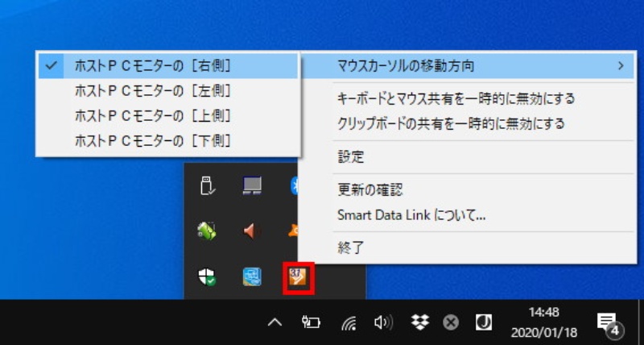The width and height of the screenshot is (644, 345).
Task: Select ホストPCモニターの［右側］ option
Action: coord(168,66)
